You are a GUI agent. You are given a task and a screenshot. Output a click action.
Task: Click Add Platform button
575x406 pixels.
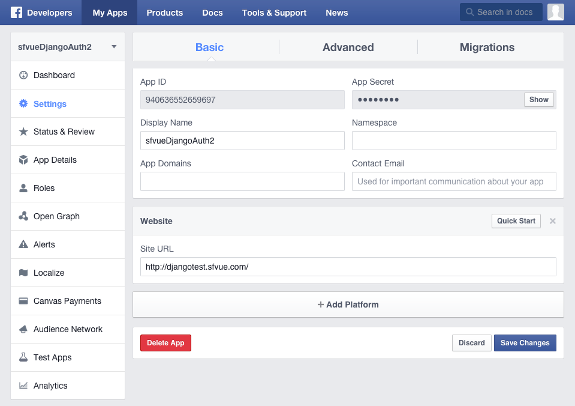[348, 304]
